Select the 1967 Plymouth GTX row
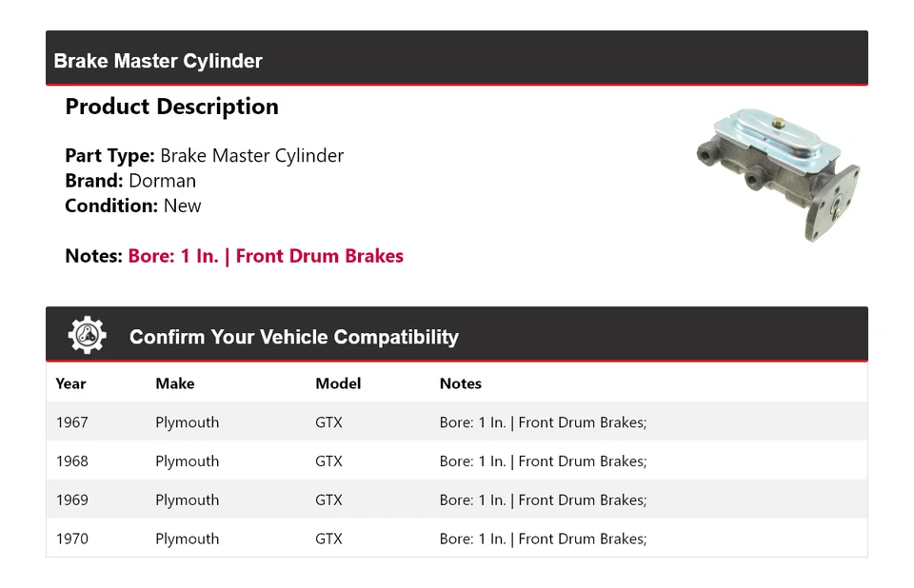Image resolution: width=914 pixels, height=588 pixels. click(456, 422)
